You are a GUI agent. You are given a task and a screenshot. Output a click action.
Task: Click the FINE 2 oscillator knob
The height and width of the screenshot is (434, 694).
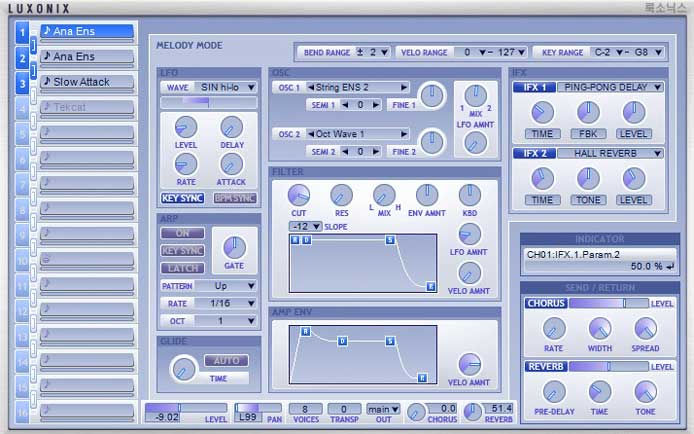(x=432, y=142)
